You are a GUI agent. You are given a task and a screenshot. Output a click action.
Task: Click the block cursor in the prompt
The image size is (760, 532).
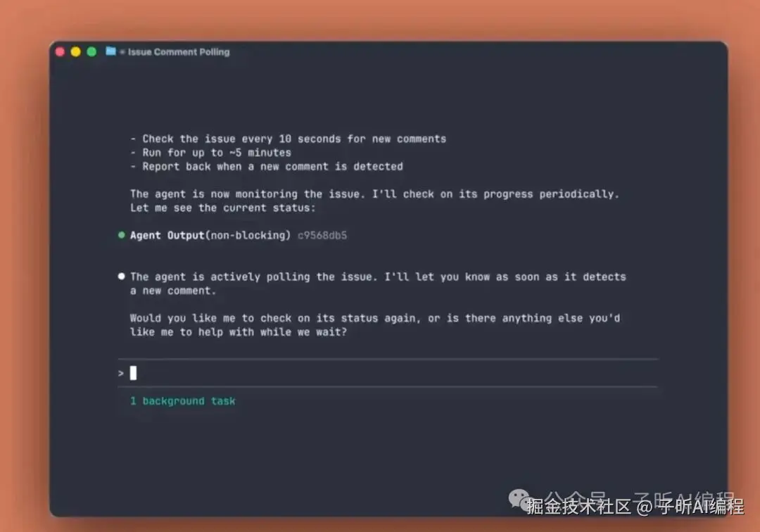(133, 372)
